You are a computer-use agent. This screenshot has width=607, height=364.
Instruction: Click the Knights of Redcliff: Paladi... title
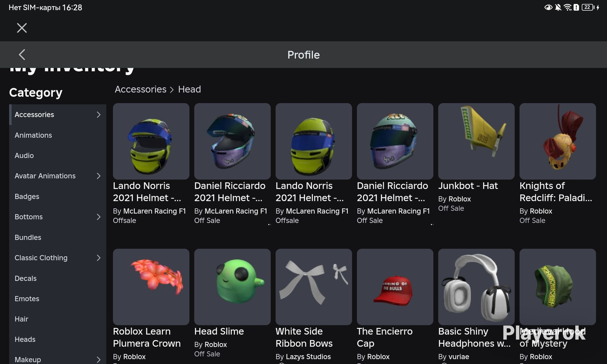point(556,192)
